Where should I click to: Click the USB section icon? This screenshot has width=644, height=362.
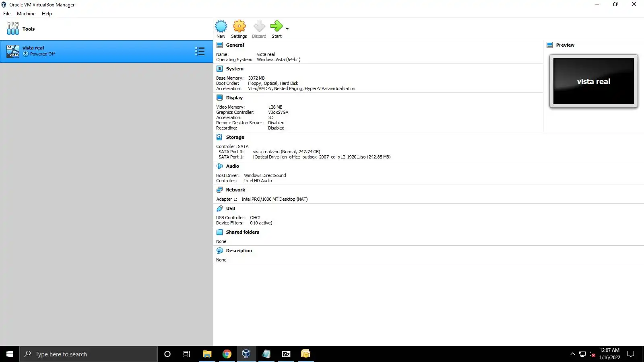[220, 208]
